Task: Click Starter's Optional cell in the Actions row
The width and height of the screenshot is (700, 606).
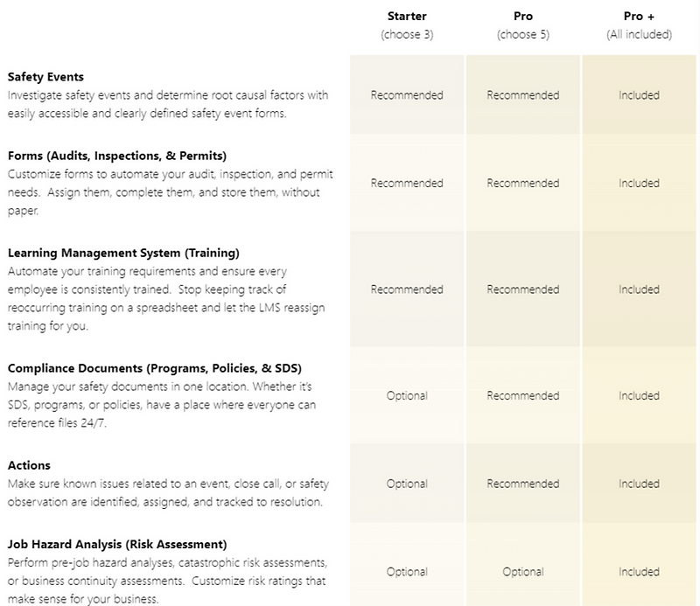Action: (407, 484)
